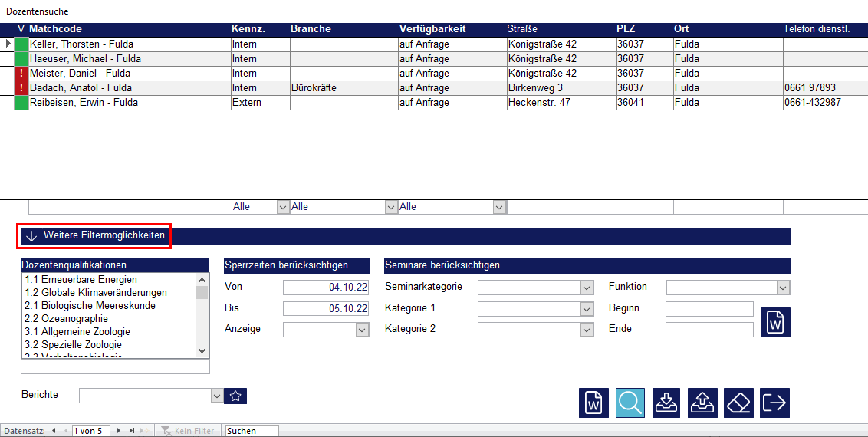Screen dimensions: 868x437
Task: Click the star icon beside Berichte
Action: [x=236, y=396]
